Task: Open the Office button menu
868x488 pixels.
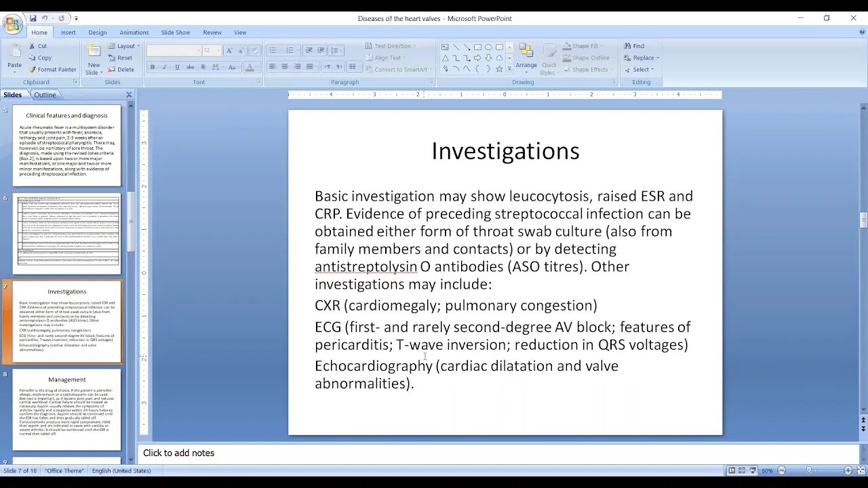Action: point(13,25)
